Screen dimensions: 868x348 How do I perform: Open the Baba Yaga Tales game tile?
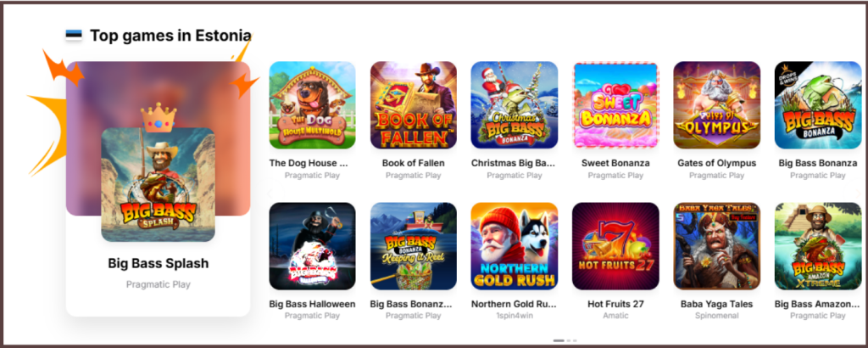717,246
